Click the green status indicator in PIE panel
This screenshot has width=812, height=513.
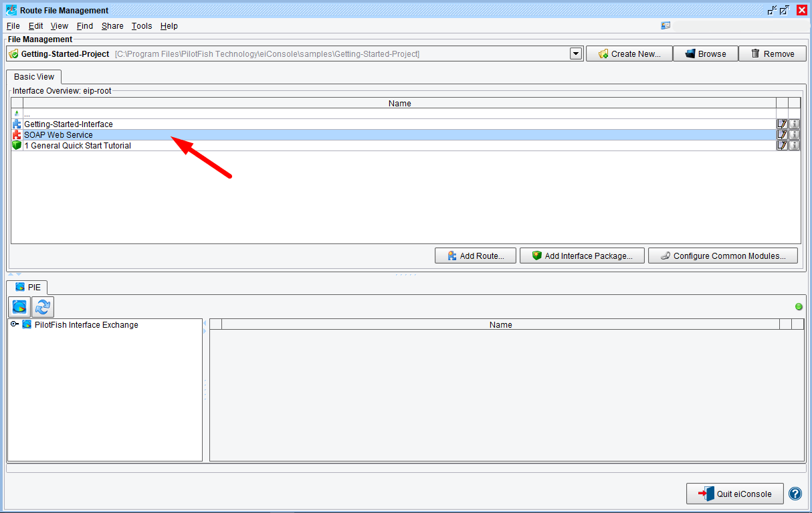coord(799,307)
